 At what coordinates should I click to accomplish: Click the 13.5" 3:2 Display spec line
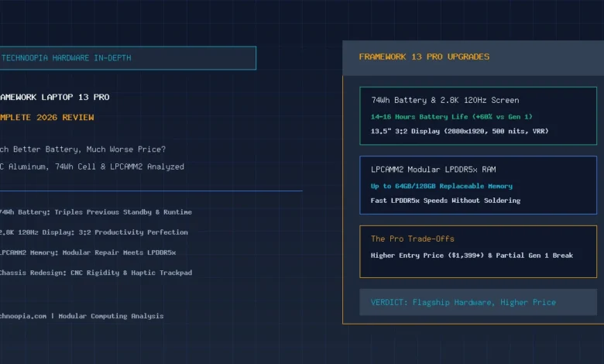pyautogui.click(x=459, y=132)
